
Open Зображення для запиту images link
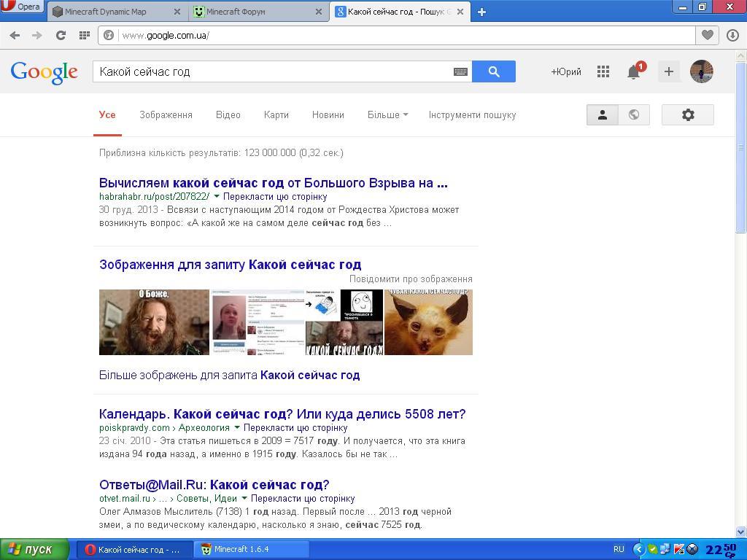click(230, 264)
